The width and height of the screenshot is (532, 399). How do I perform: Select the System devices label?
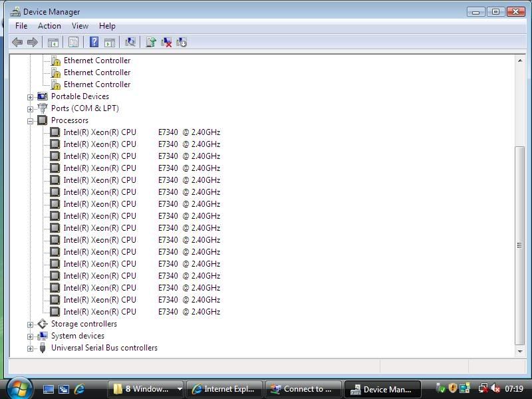tap(78, 336)
